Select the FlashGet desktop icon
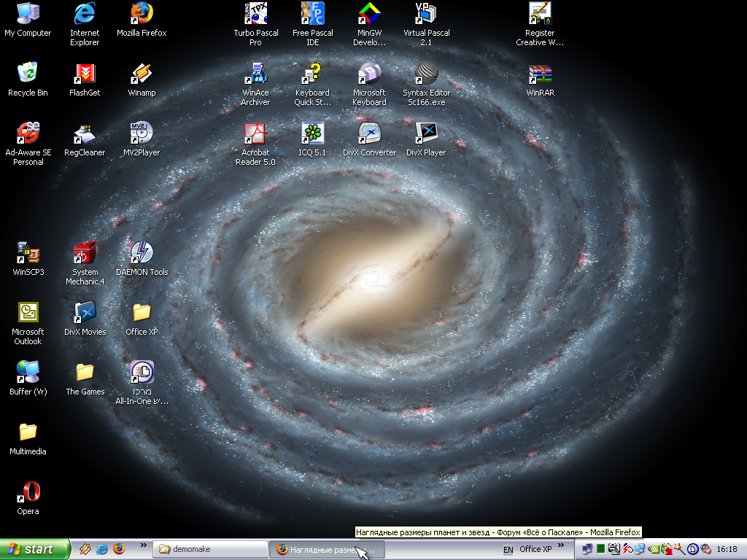 pyautogui.click(x=85, y=74)
